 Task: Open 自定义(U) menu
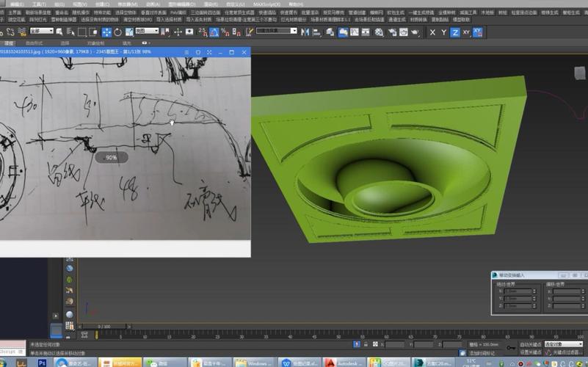[x=236, y=4]
